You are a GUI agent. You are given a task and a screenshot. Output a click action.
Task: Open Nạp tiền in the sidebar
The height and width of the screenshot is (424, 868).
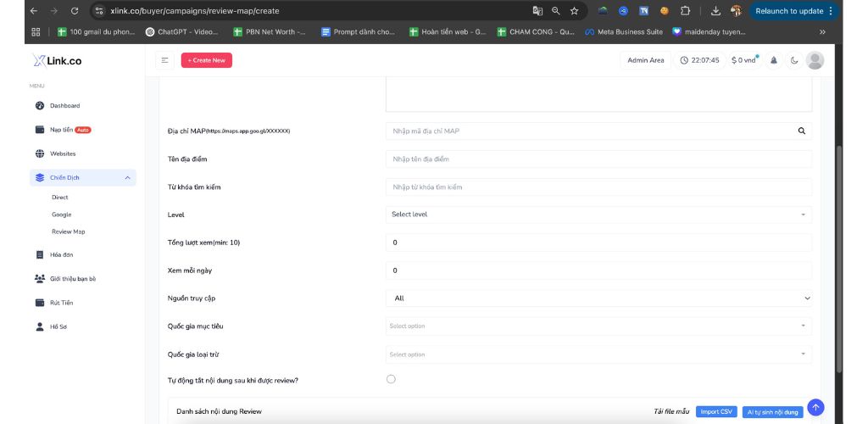pos(61,130)
